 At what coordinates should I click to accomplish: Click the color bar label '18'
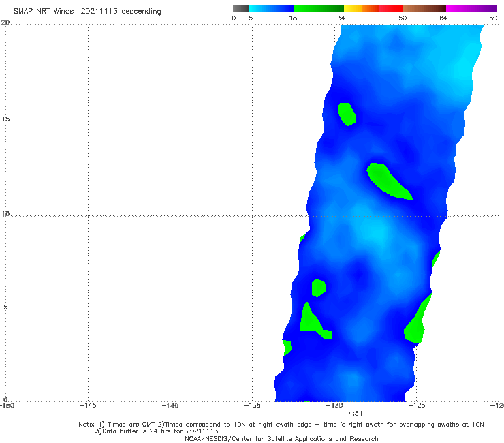(293, 18)
